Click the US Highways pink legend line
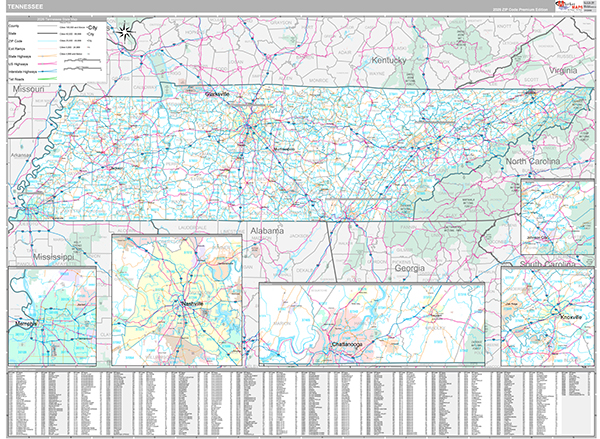Image resolution: width=600 pixels, height=439 pixels. pos(47,64)
